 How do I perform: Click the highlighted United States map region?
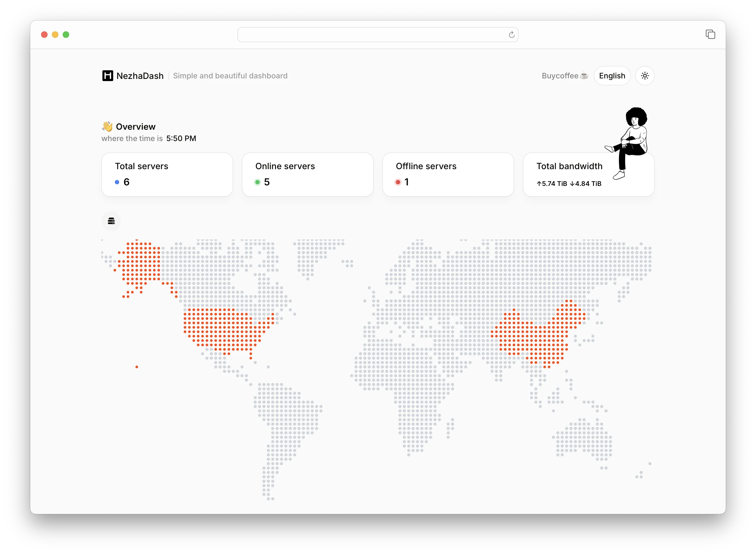228,332
